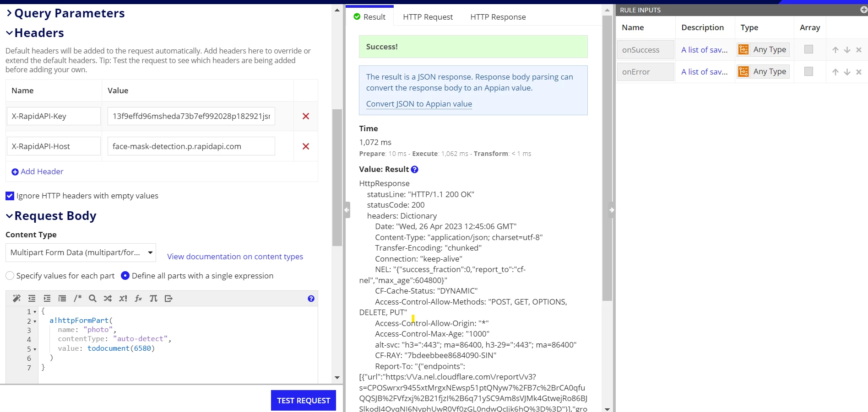Switch to the HTTP Response tab
Image resolution: width=868 pixels, height=412 pixels.
click(x=498, y=17)
